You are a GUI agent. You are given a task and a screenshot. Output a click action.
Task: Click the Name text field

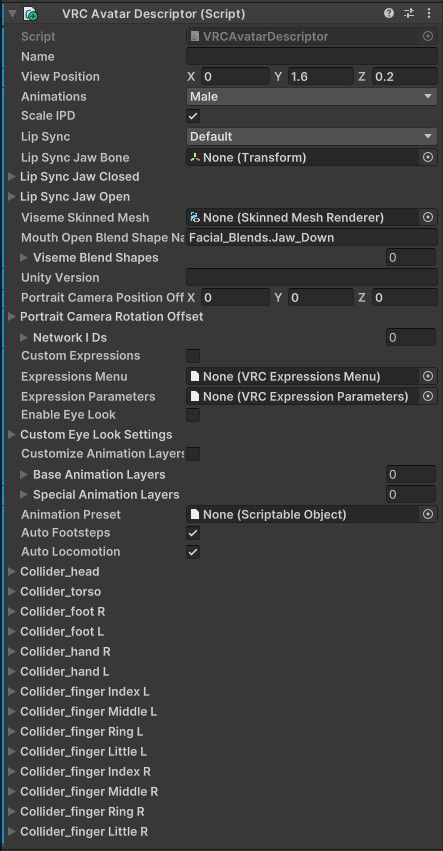click(312, 56)
